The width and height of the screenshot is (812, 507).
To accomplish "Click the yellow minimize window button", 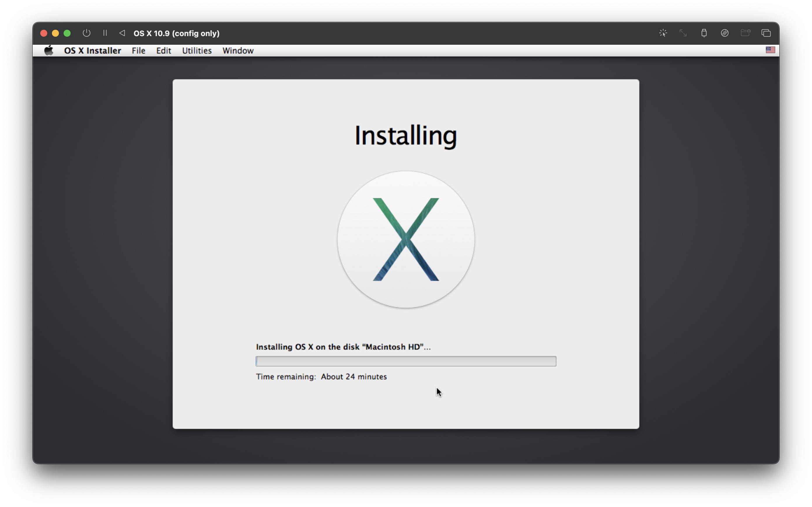I will click(55, 33).
